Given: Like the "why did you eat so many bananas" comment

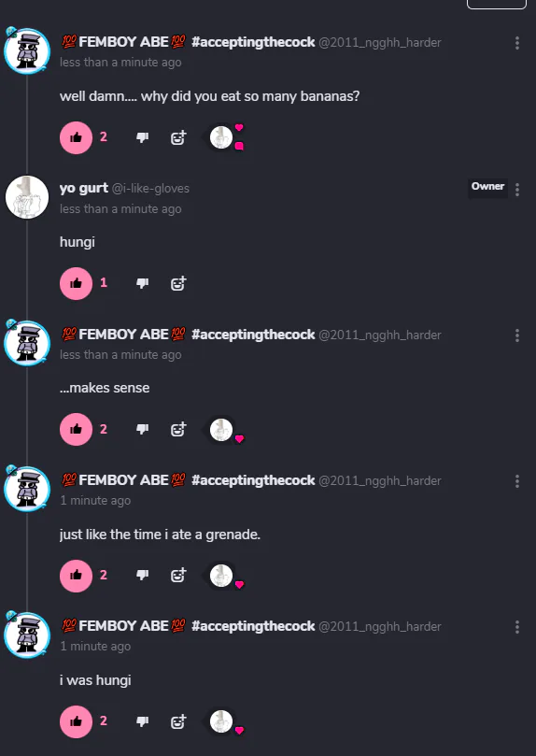Looking at the screenshot, I should coord(76,138).
